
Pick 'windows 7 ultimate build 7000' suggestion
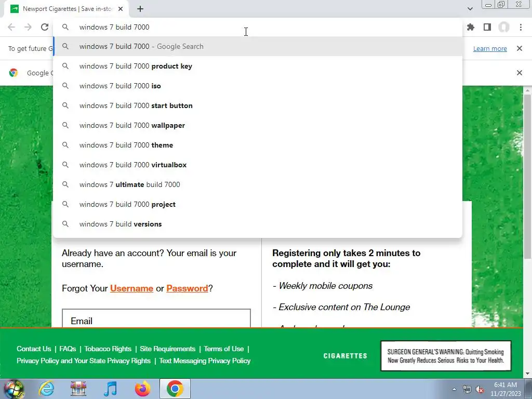coord(258,184)
